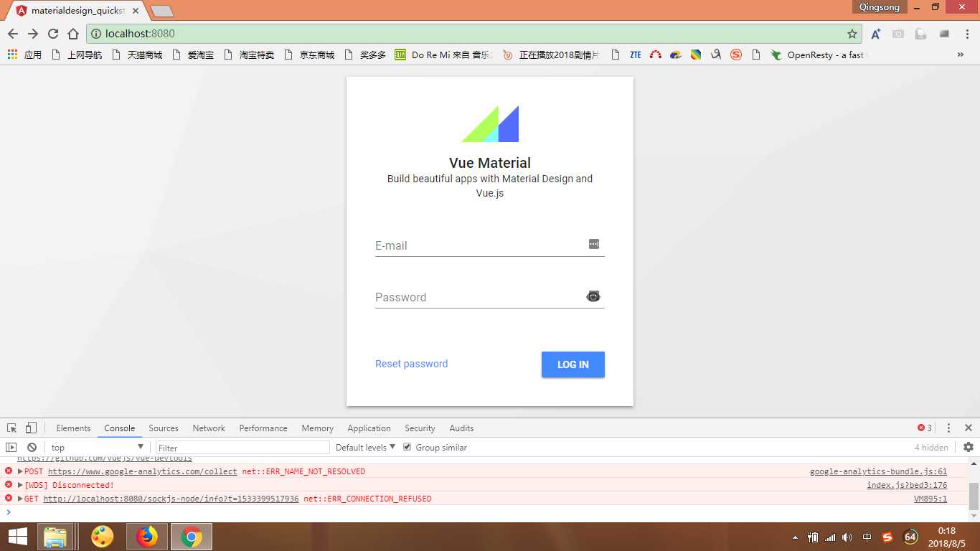This screenshot has width=980, height=551.
Task: Open the VM895:1 source link
Action: point(930,499)
